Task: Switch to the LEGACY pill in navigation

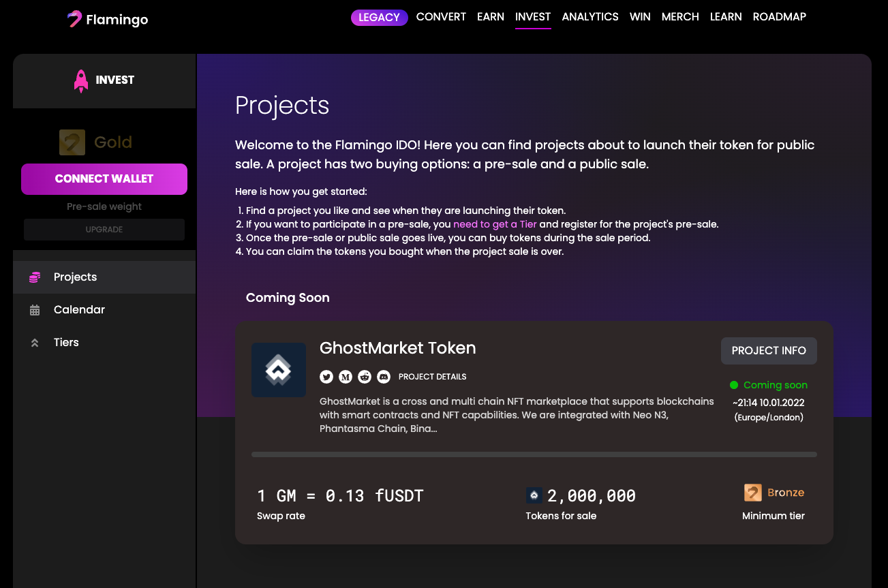Action: tap(380, 18)
